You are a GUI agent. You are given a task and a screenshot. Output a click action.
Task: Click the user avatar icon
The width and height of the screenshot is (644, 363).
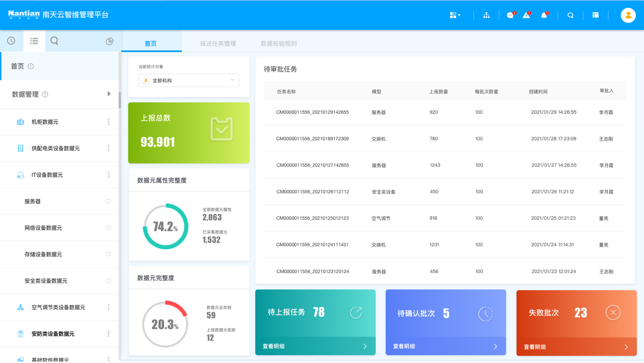click(x=628, y=15)
